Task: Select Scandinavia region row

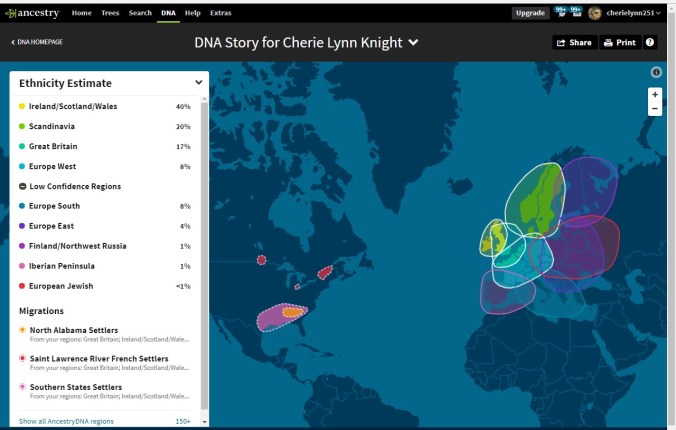Action: coord(105,126)
